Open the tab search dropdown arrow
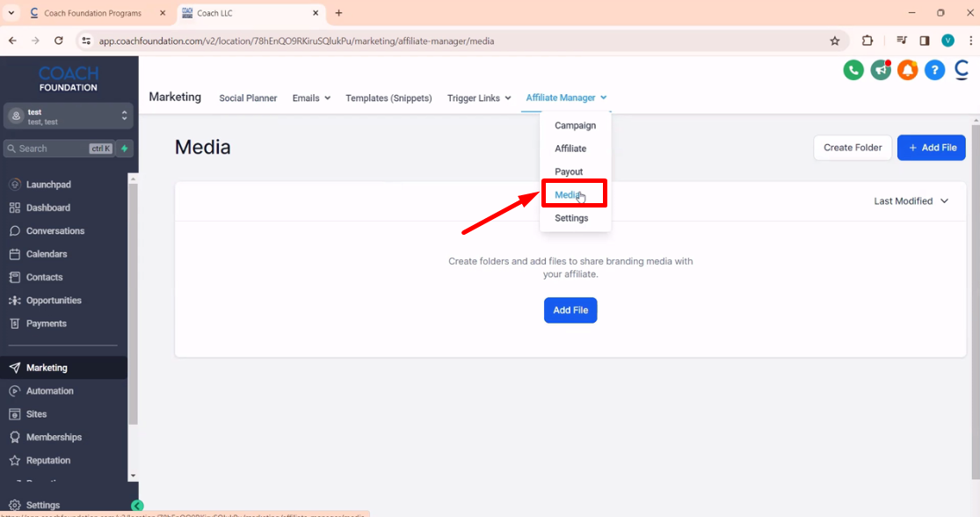Image resolution: width=980 pixels, height=517 pixels. coord(11,12)
